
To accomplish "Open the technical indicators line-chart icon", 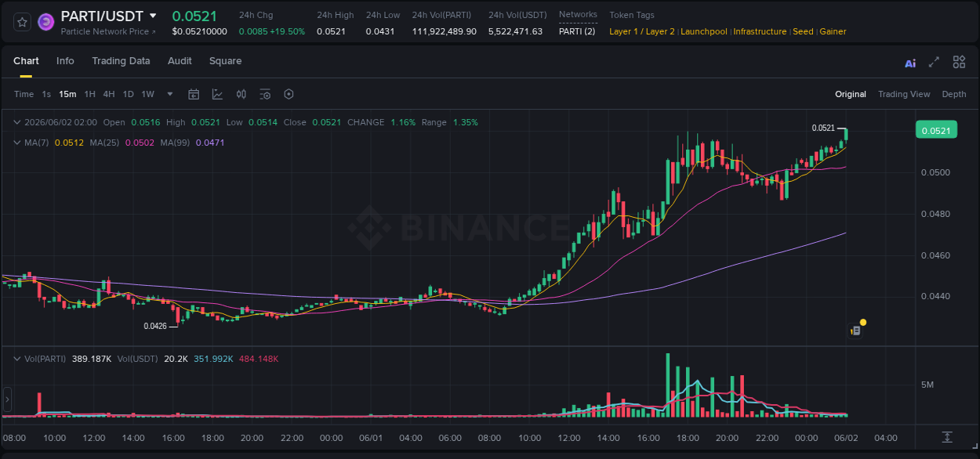I will (x=217, y=94).
